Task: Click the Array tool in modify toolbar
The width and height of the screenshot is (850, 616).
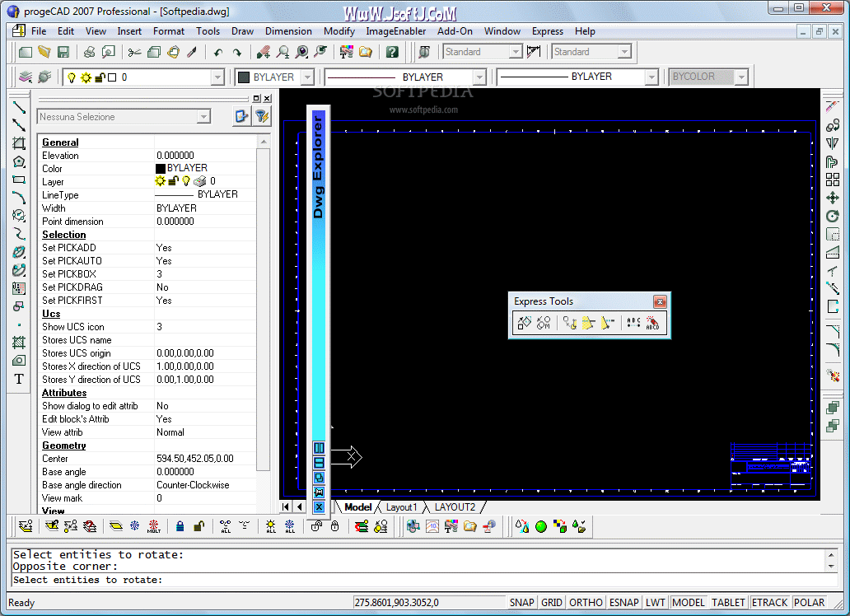Action: pos(833,180)
